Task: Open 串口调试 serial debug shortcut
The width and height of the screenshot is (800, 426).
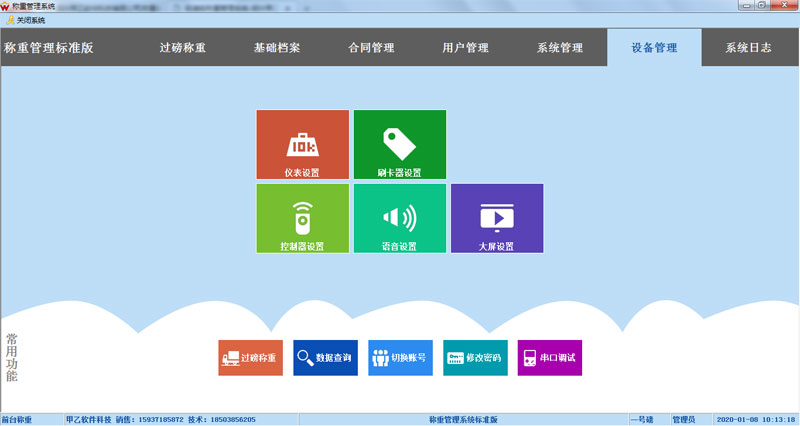Action: click(x=549, y=358)
